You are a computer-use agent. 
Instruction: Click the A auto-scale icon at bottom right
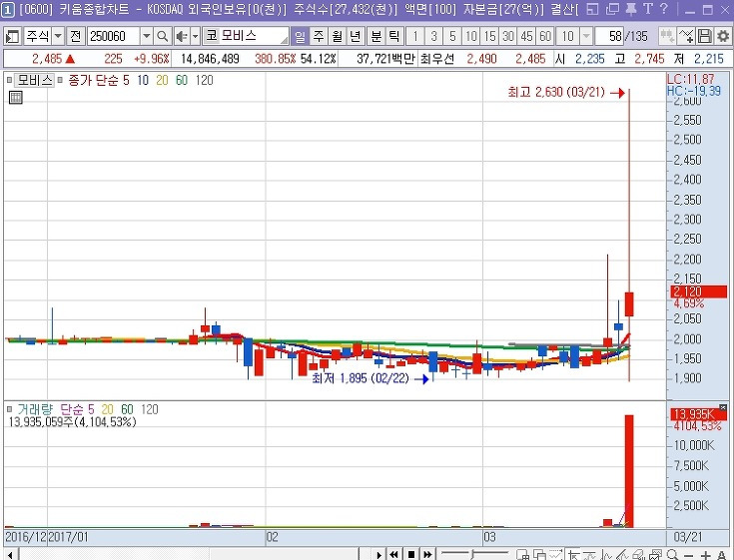pos(721,555)
